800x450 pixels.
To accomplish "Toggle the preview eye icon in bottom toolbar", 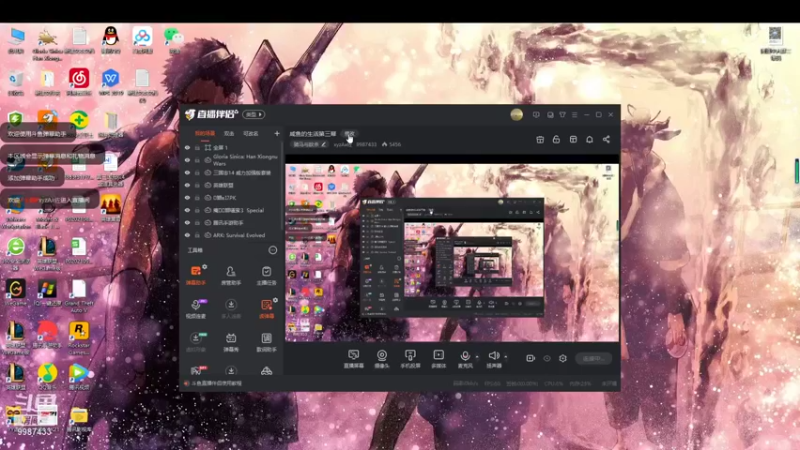I will 546,358.
